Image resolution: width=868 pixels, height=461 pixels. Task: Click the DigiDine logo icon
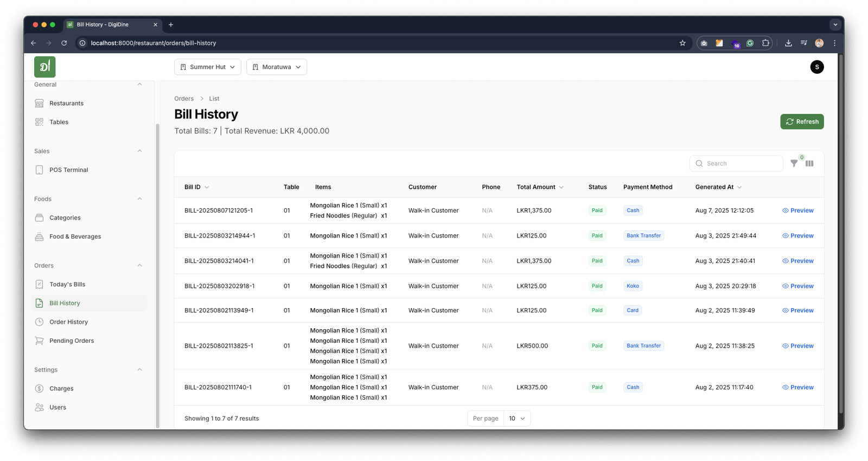44,67
